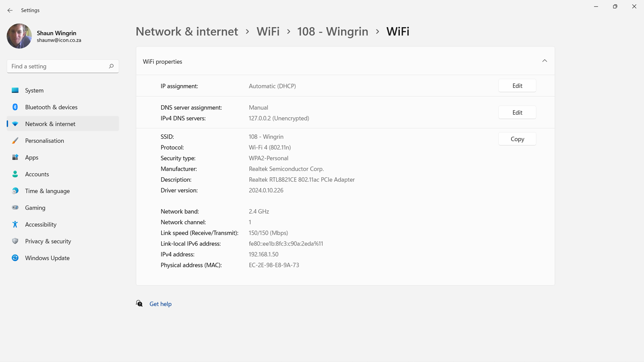Viewport: 644px width, 362px height.
Task: Go to the first WiFi breadcrumb
Action: [x=268, y=31]
